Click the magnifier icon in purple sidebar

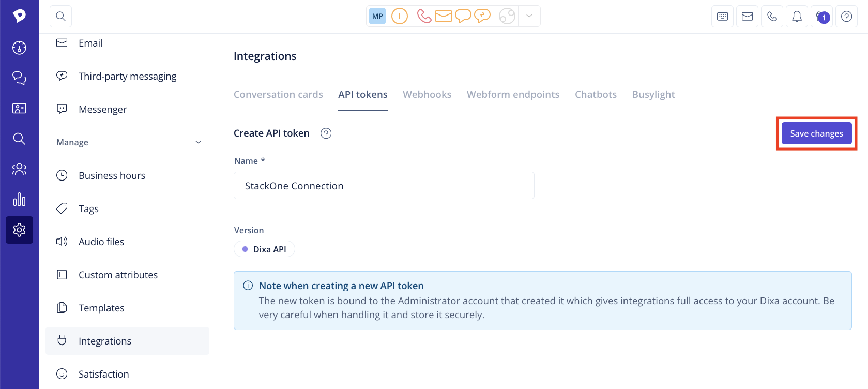[x=19, y=139]
